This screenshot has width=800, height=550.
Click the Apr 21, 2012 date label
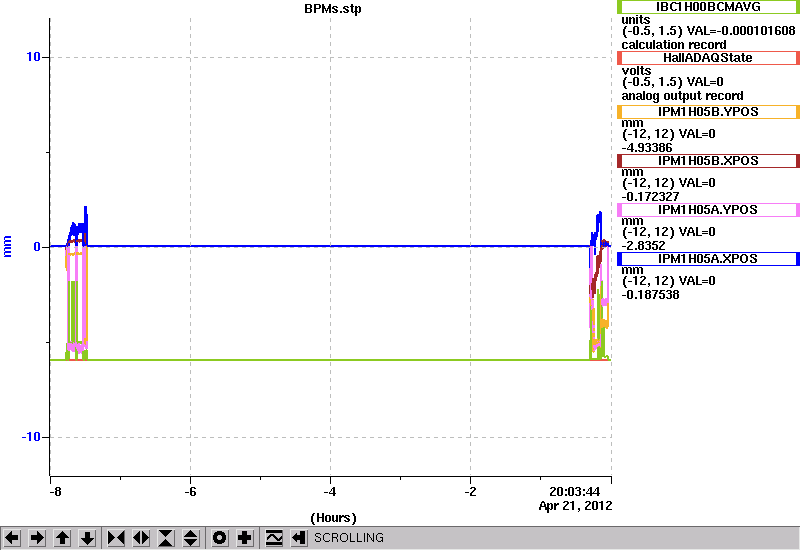click(576, 506)
